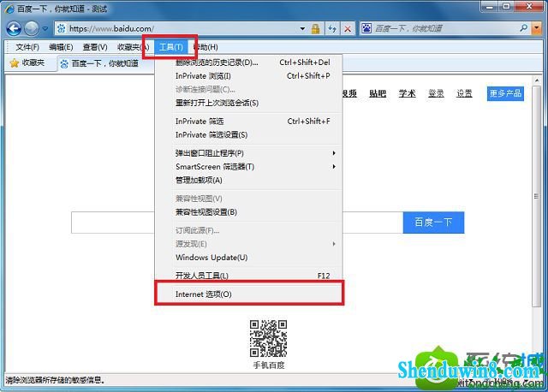Image resolution: width=548 pixels, height=392 pixels.
Task: Click the 贴吧 link on Baidu
Action: [378, 93]
